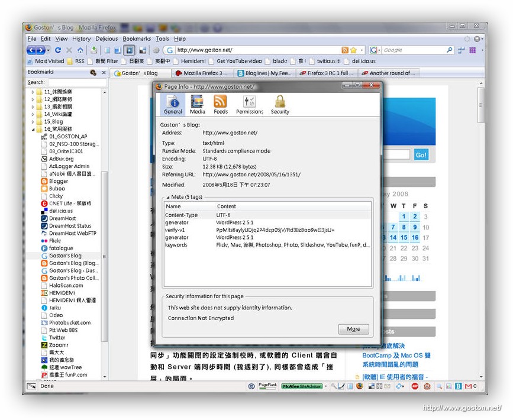Collapse the Meta (5 tags) section
Screen dimensions: 513x420
(x=168, y=197)
